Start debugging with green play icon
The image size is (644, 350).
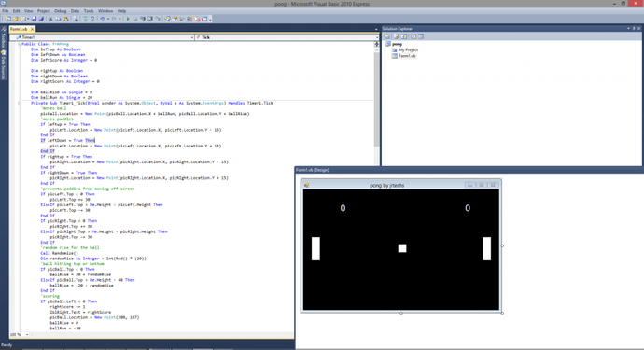(128, 19)
